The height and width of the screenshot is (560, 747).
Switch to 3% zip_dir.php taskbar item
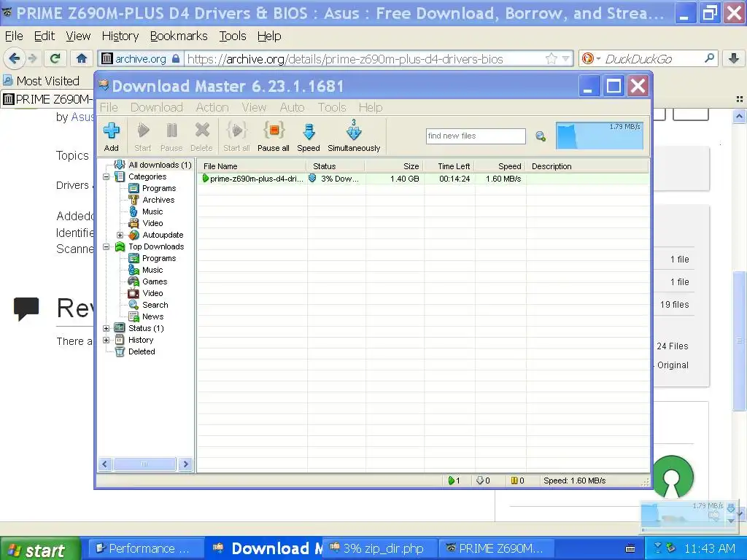[381, 548]
